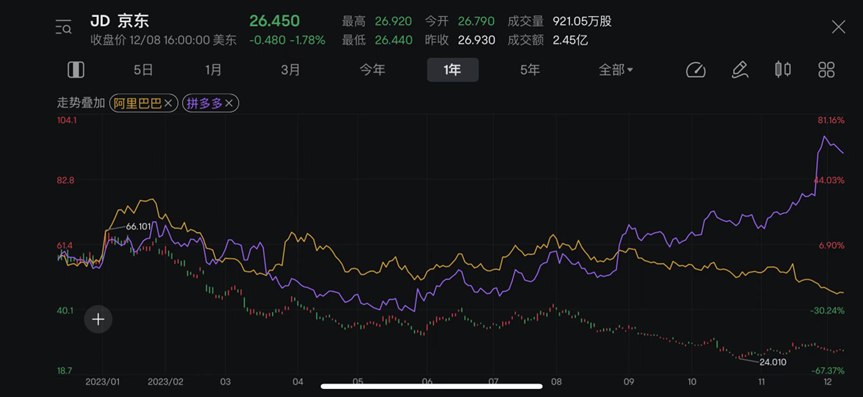The image size is (863, 397).
Task: Remove the 阿里巴巴 overlay comparison
Action: tap(168, 103)
